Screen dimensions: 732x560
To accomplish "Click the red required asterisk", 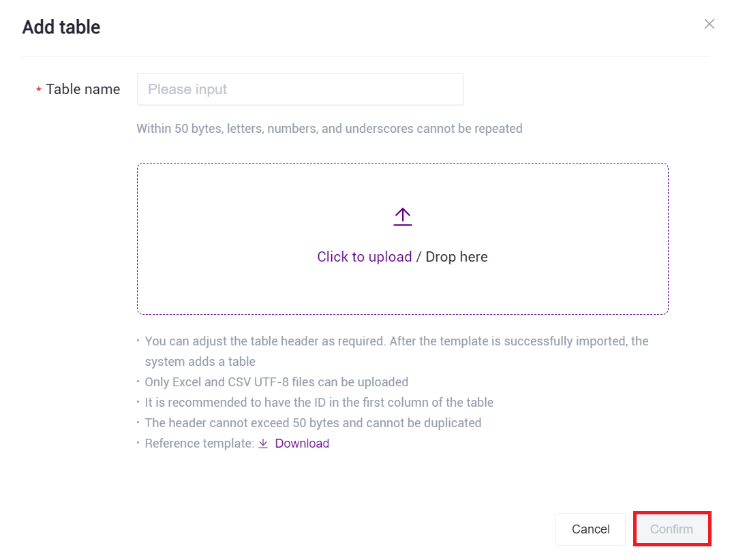I will (39, 91).
